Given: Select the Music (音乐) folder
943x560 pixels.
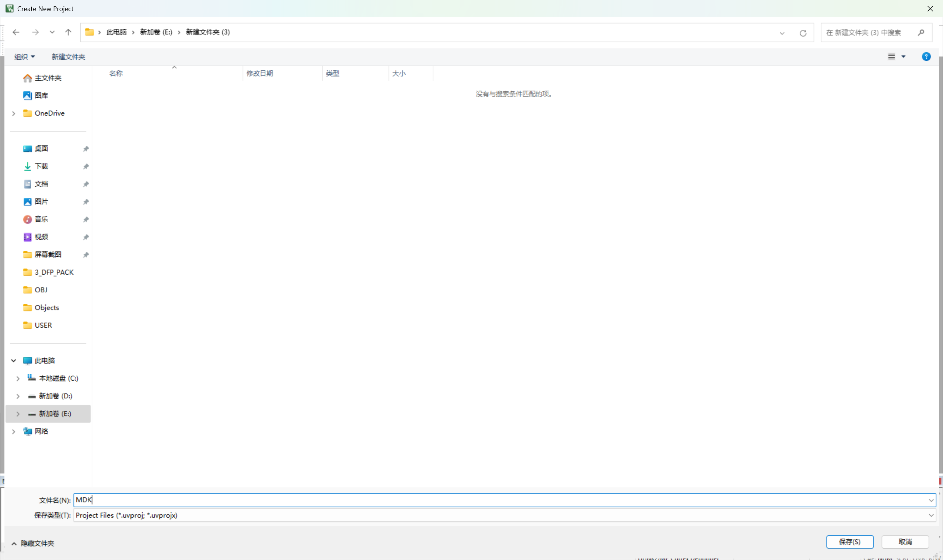Looking at the screenshot, I should pyautogui.click(x=42, y=219).
